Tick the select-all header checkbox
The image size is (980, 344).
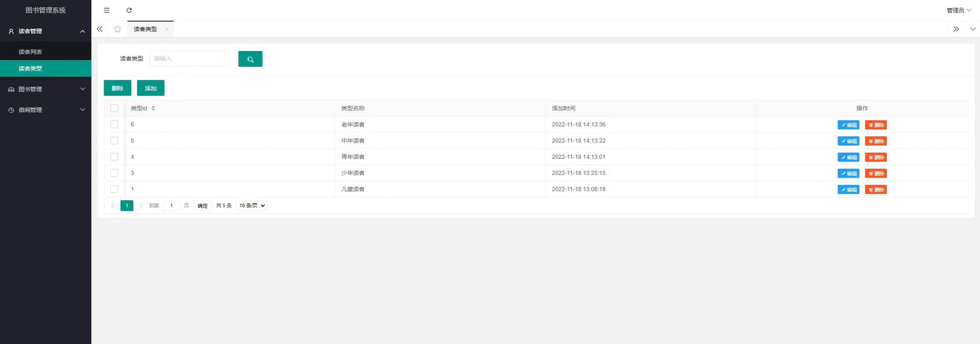[x=114, y=108]
